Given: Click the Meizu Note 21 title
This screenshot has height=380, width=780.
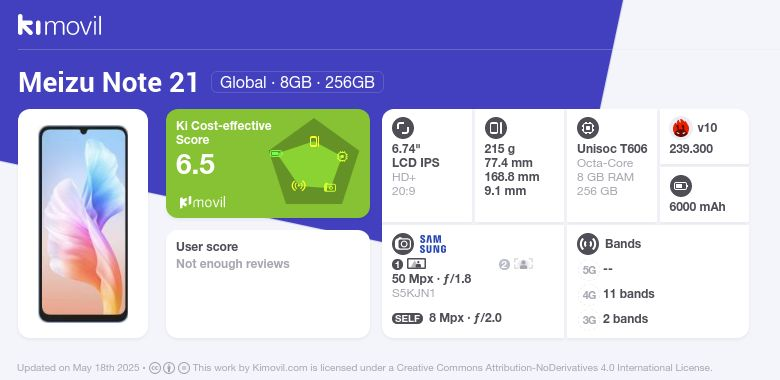Looking at the screenshot, I should click(108, 83).
